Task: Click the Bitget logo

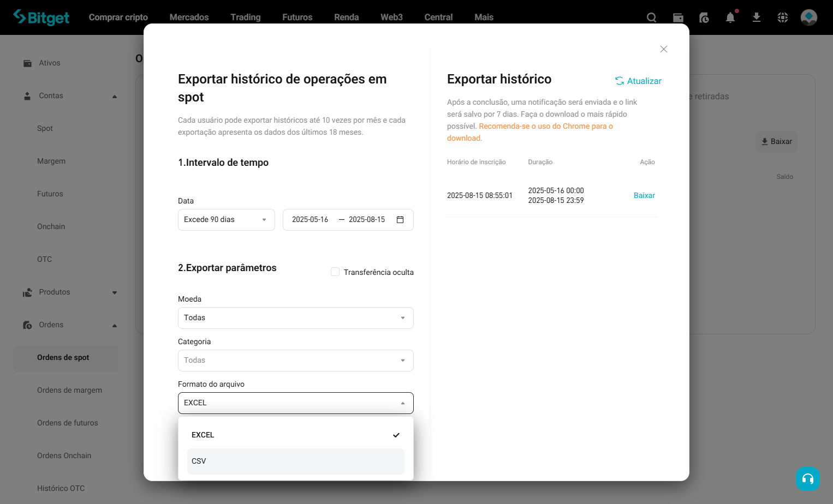Action: [x=41, y=17]
